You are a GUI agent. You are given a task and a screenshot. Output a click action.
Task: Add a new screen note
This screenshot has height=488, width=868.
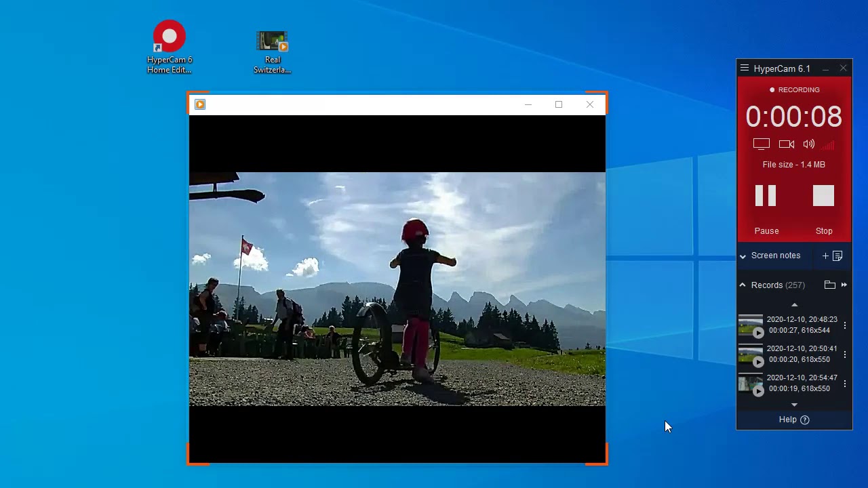pyautogui.click(x=832, y=256)
